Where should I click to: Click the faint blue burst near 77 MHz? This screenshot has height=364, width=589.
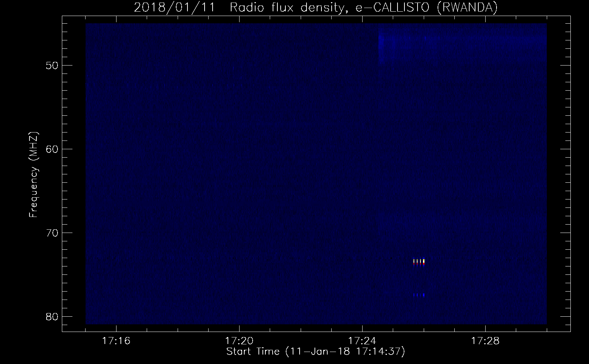[x=419, y=295]
